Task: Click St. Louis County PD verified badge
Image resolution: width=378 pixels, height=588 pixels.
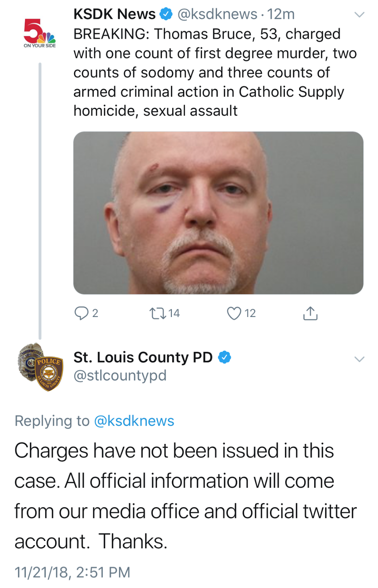Action: 224,357
